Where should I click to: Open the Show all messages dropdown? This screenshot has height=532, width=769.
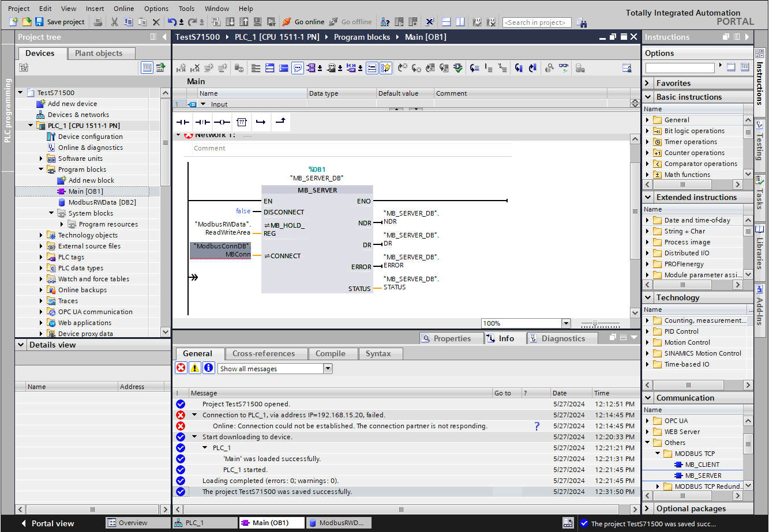(328, 368)
